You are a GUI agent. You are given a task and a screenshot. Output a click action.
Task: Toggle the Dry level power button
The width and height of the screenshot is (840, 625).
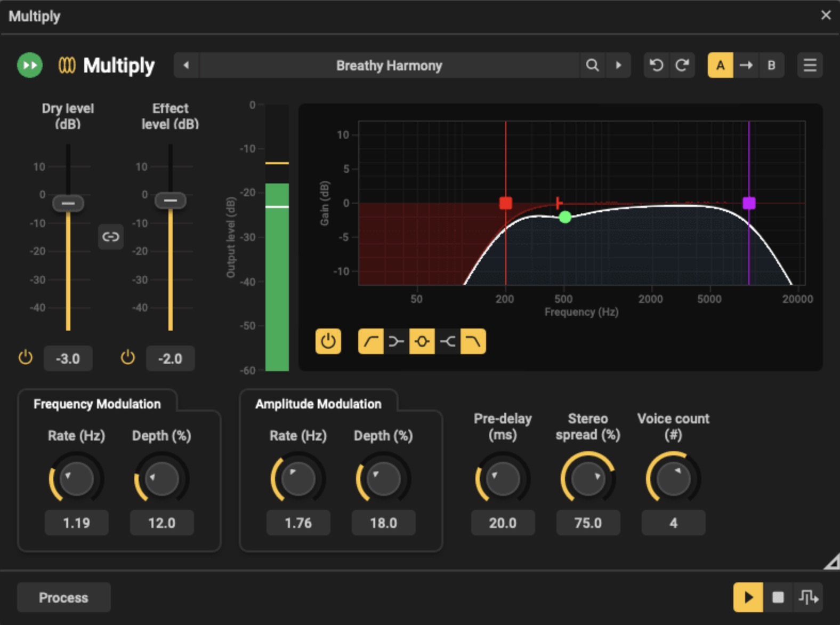[x=26, y=357]
